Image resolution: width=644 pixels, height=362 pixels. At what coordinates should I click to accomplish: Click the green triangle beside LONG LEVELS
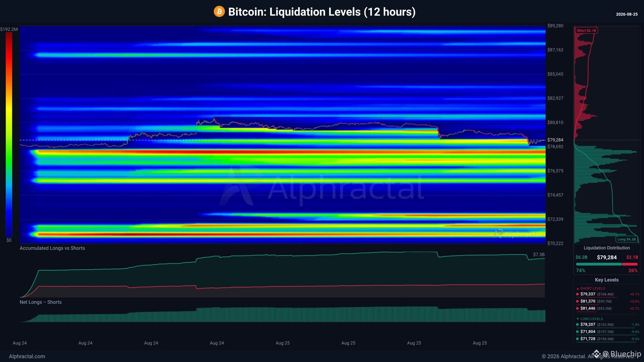[578, 319]
